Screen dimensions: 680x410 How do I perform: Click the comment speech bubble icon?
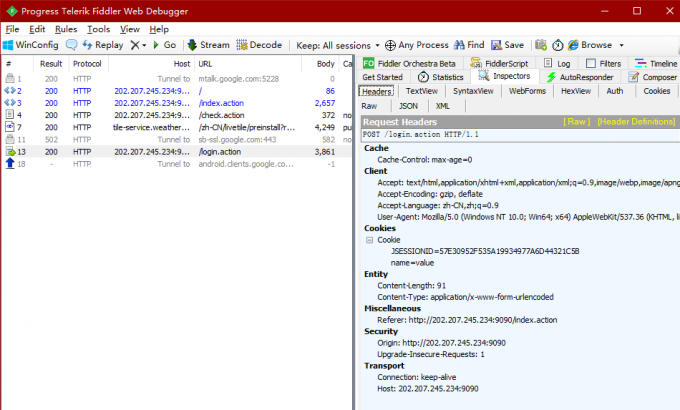click(x=71, y=45)
